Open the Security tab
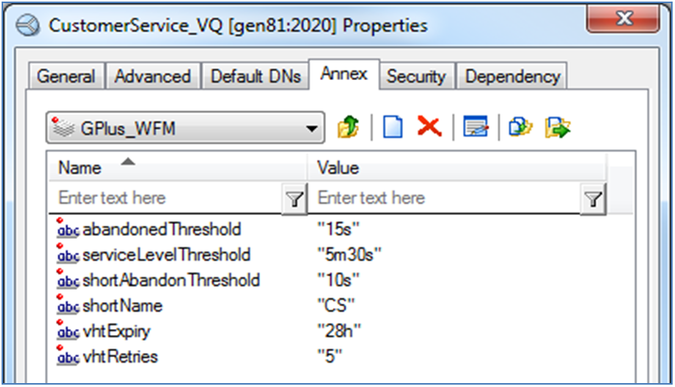Viewport: 675px width, 387px height. point(416,76)
